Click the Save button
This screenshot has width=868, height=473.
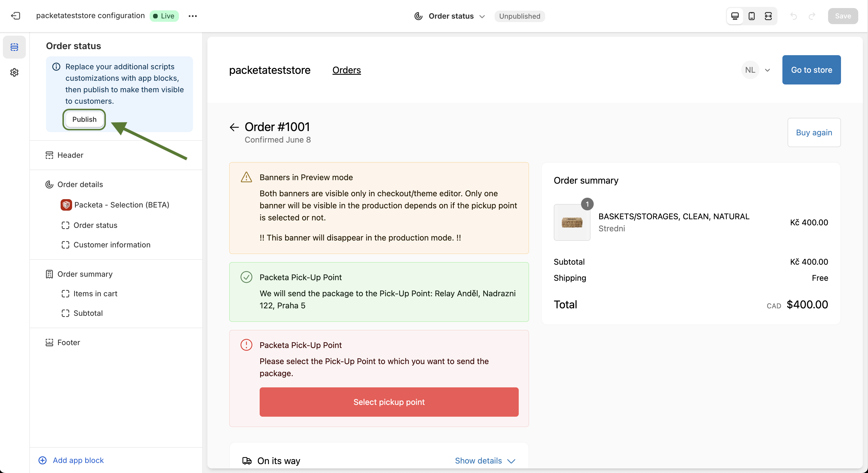(843, 16)
